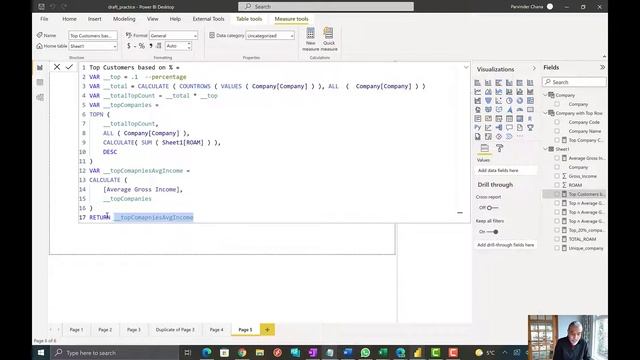Apply thousands separator comma icon
This screenshot has width=640, height=360.
pyautogui.click(x=151, y=46)
